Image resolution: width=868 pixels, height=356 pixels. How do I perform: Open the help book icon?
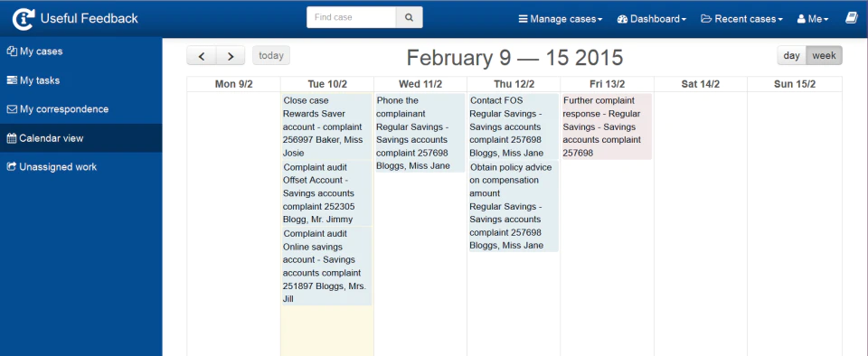[x=851, y=18]
